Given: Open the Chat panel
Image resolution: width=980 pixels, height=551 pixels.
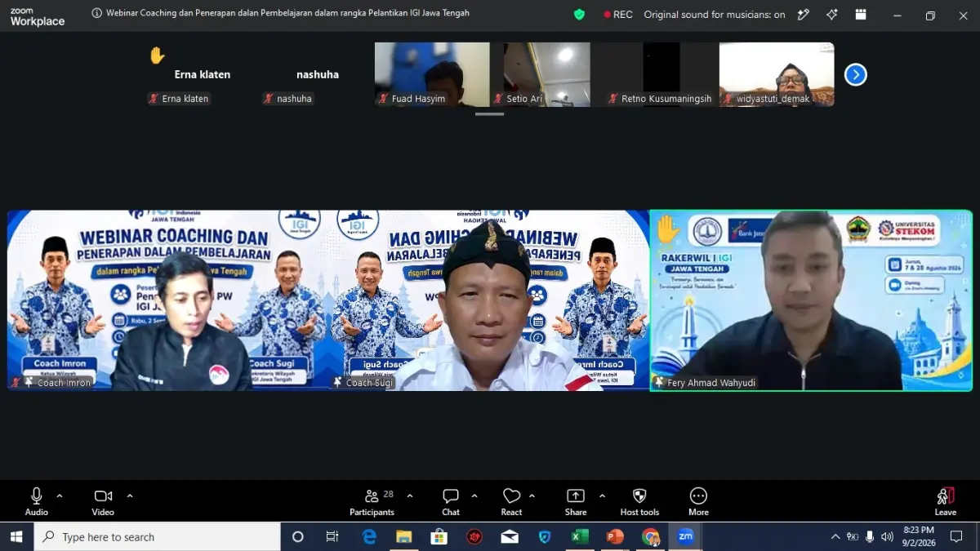Looking at the screenshot, I should tap(451, 501).
